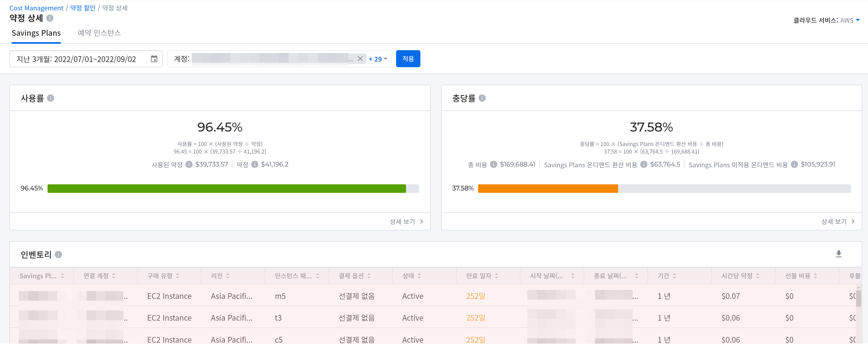
Task: Download inventory with the download icon
Action: pyautogui.click(x=838, y=254)
